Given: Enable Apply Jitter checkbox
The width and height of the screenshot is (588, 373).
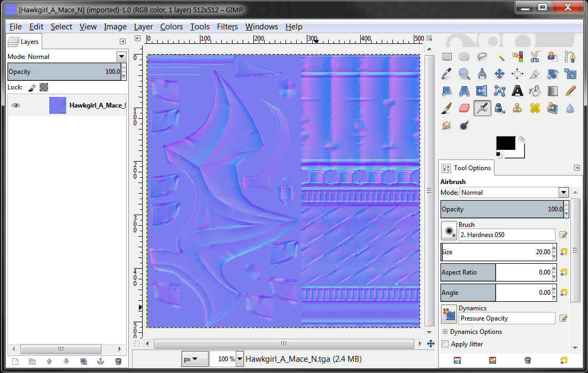Looking at the screenshot, I should pyautogui.click(x=445, y=344).
